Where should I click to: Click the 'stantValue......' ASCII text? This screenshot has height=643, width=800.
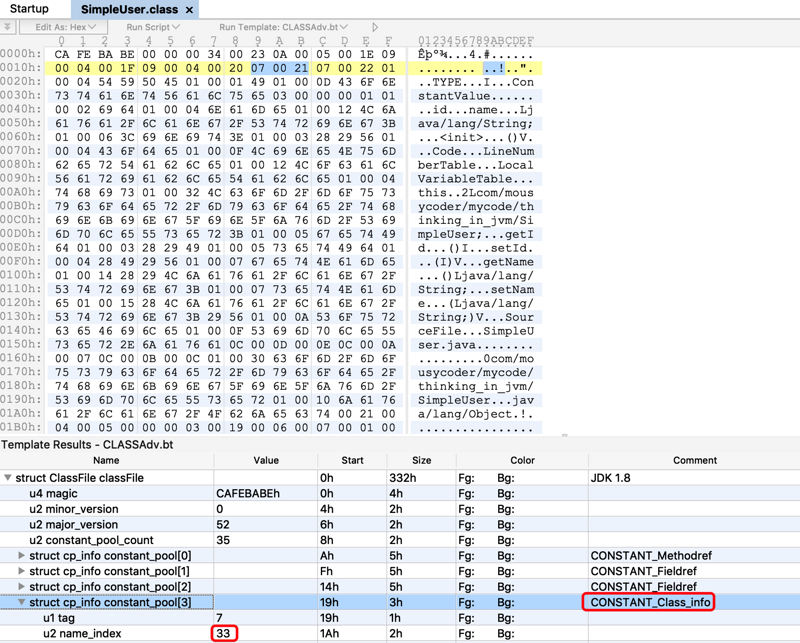[476, 96]
